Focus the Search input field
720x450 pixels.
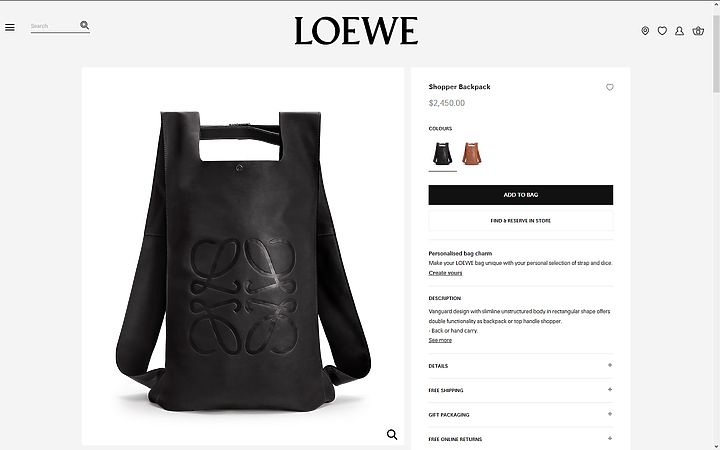[55, 26]
